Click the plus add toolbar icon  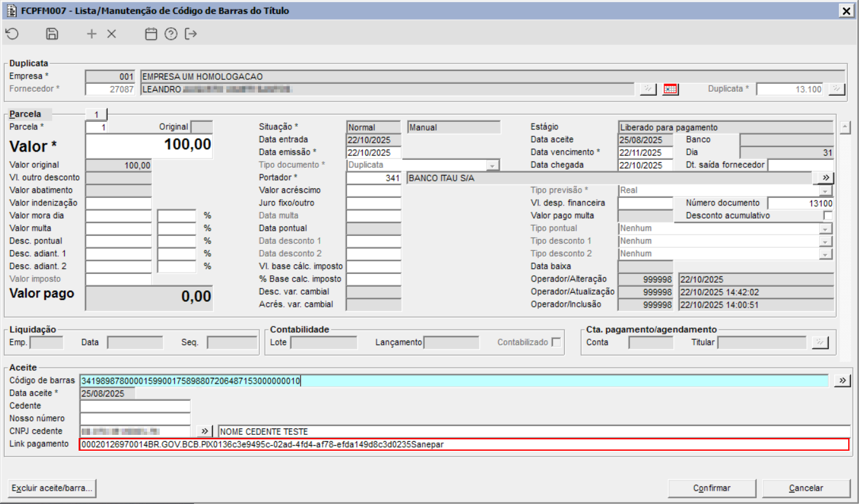tap(92, 34)
